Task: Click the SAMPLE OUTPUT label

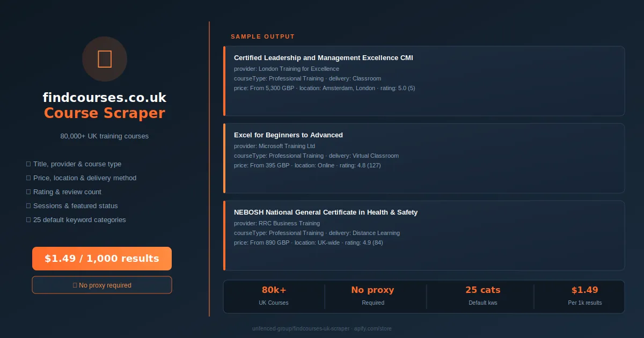Action: (263, 36)
